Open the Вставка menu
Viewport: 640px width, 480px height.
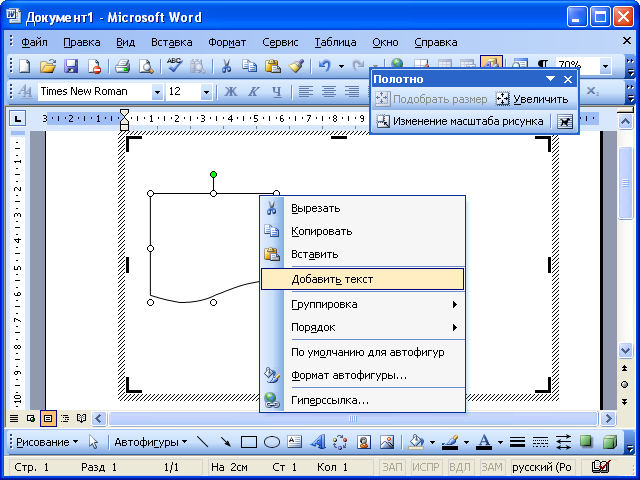pyautogui.click(x=172, y=42)
